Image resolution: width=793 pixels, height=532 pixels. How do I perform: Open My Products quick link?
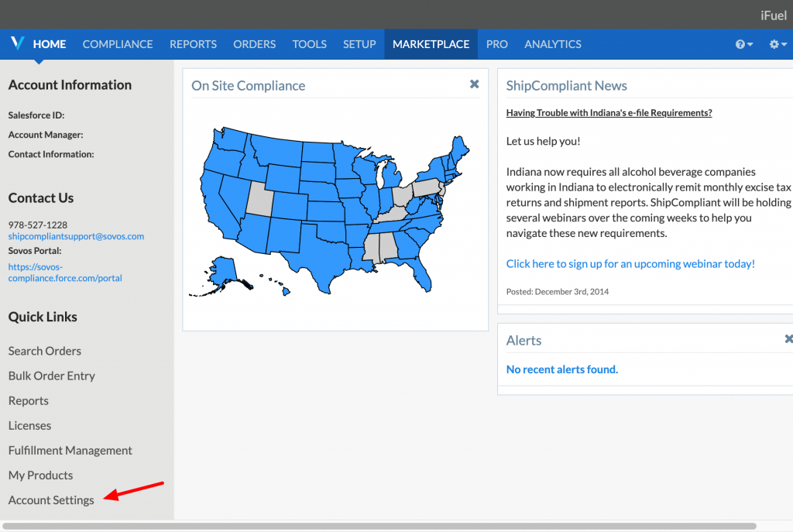point(40,475)
